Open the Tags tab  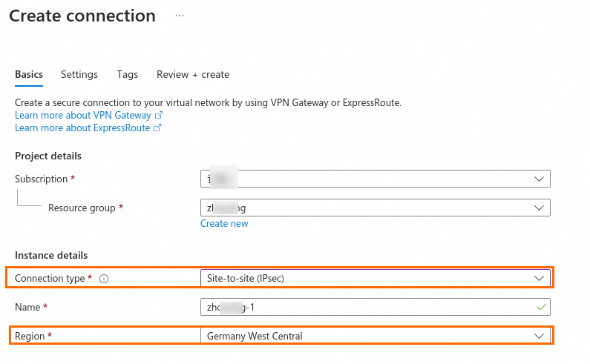point(128,75)
